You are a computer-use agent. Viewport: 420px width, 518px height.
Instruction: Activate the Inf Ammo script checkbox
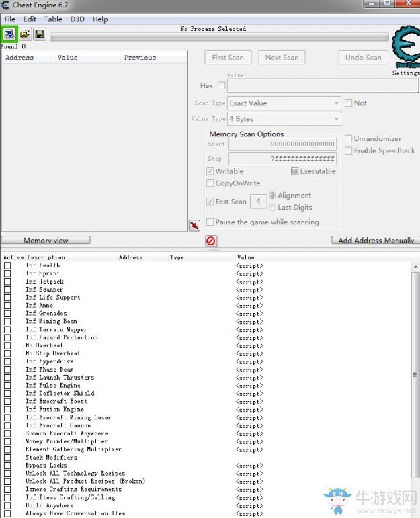[7, 306]
